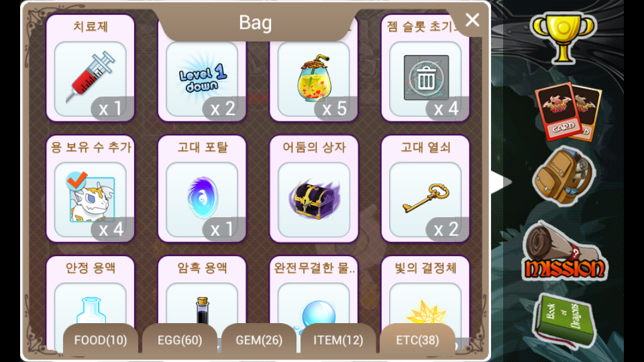
Task: Open the dragon cards collection
Action: [x=568, y=112]
